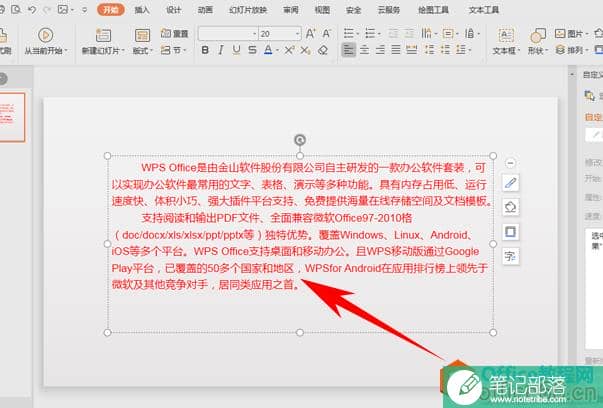Click the decrease indent icon
The height and width of the screenshot is (408, 603).
(393, 34)
